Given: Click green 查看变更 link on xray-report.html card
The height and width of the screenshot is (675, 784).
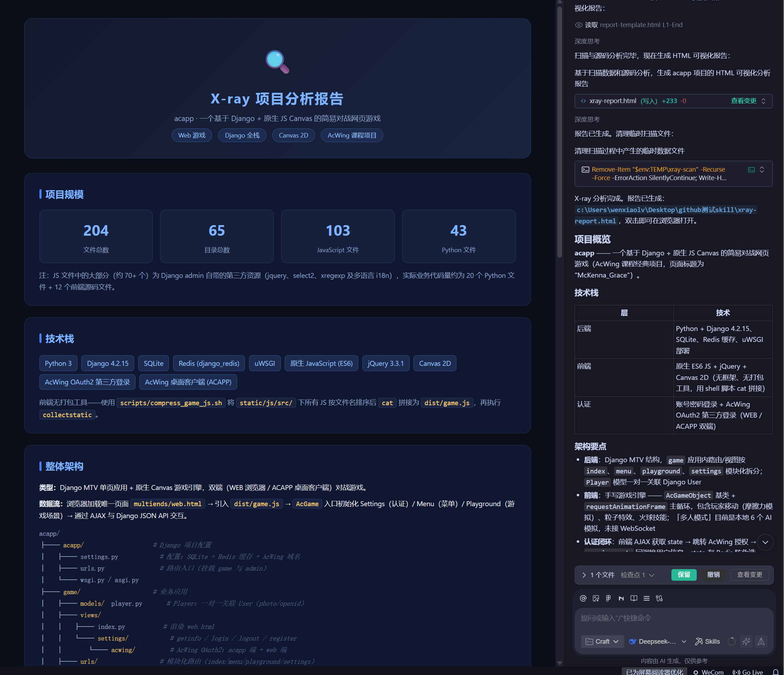Looking at the screenshot, I should click(743, 101).
